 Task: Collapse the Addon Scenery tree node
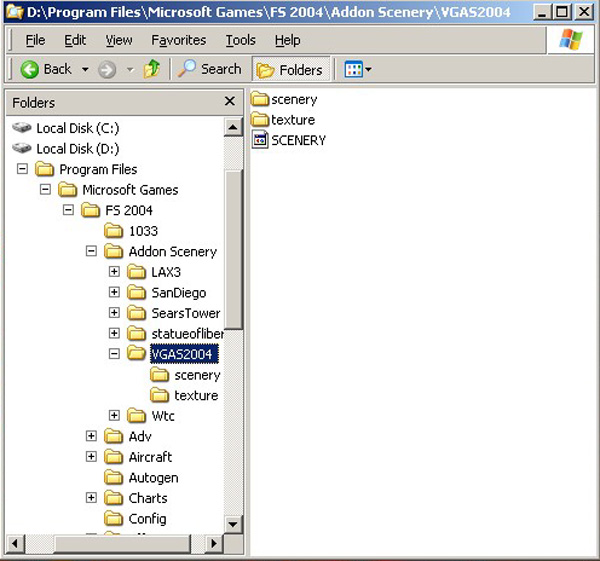click(x=91, y=251)
